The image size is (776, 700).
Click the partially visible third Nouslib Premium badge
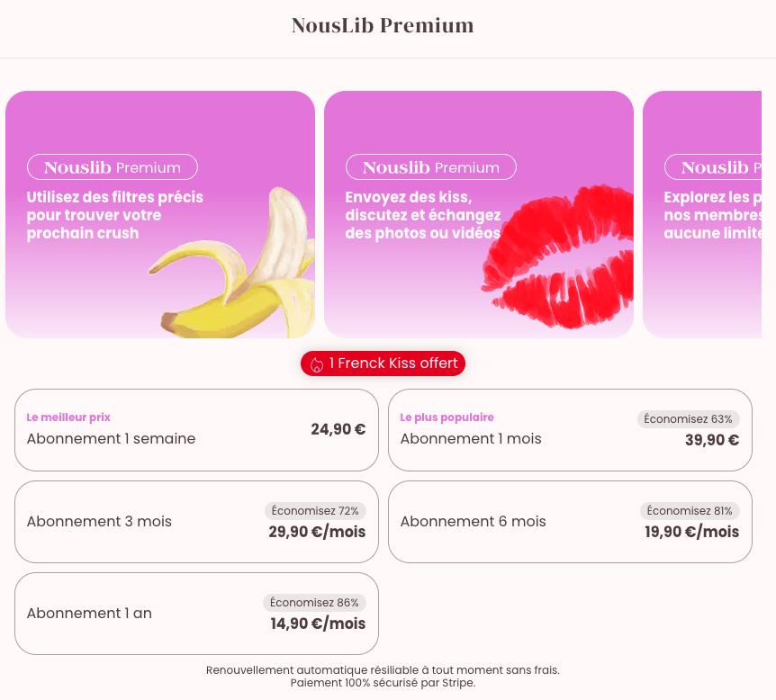713,167
